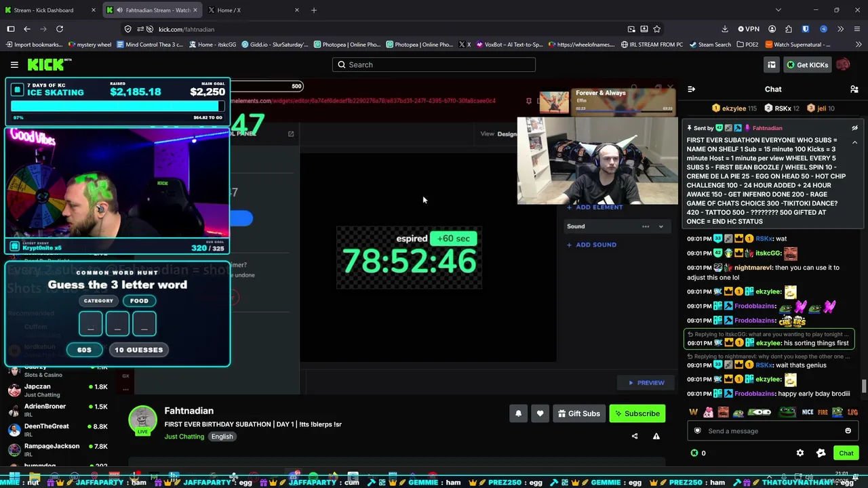This screenshot has width=868, height=488.
Task: Open a new browser tab
Action: tap(314, 10)
